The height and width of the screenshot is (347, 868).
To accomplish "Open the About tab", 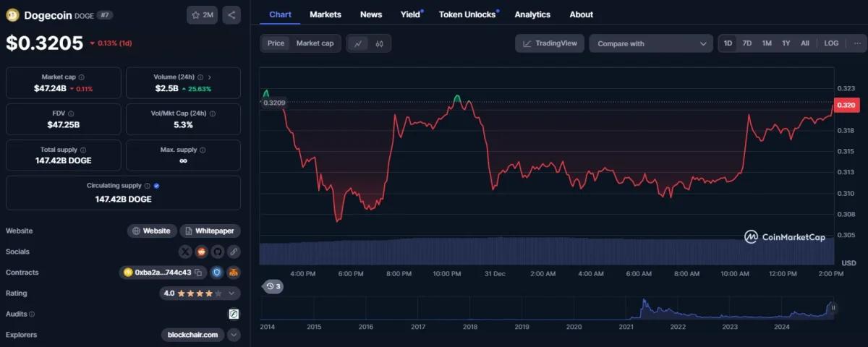I will pos(581,14).
